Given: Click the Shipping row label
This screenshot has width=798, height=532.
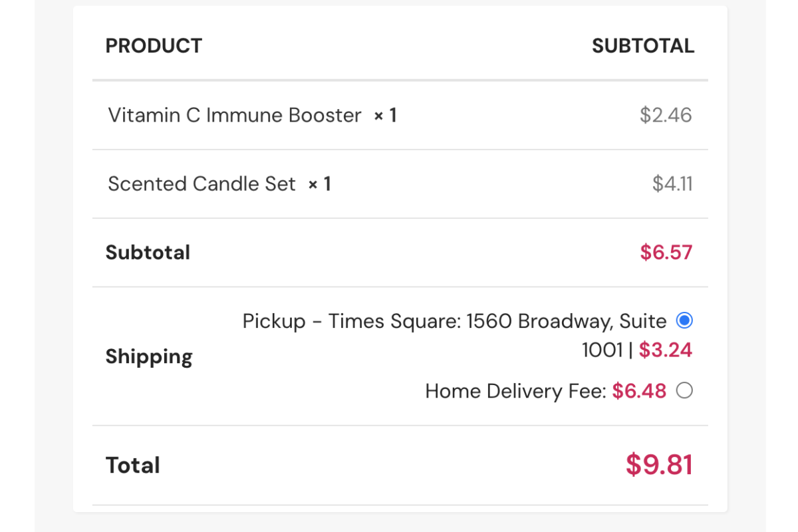Looking at the screenshot, I should click(x=149, y=356).
